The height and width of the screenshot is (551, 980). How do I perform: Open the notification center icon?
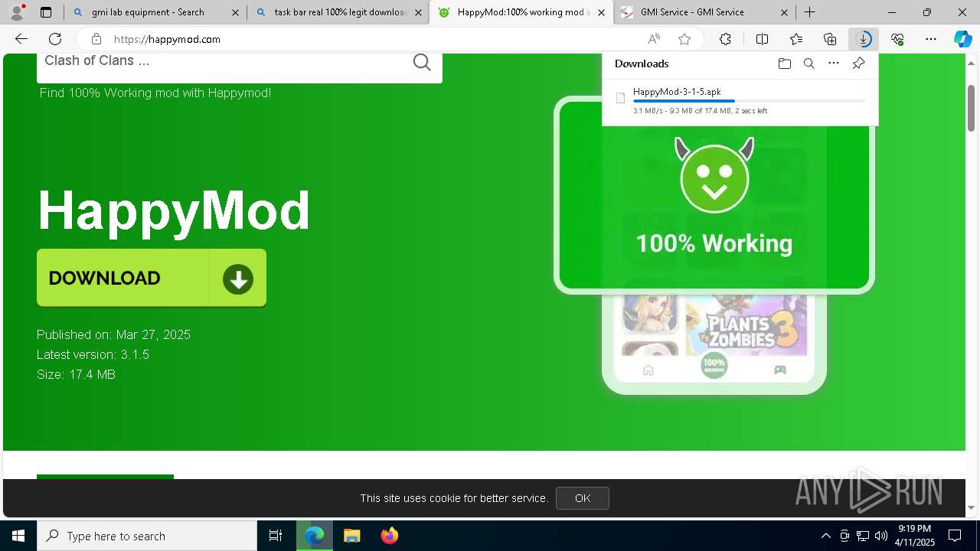955,536
